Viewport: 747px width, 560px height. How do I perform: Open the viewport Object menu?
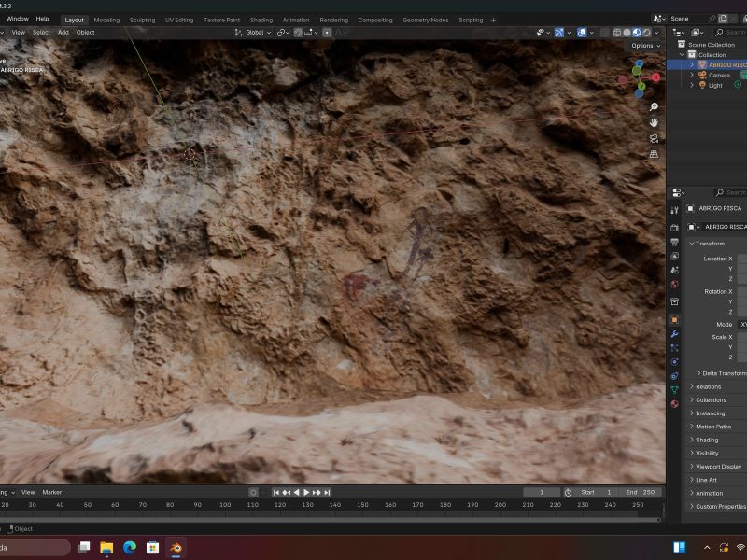pyautogui.click(x=85, y=33)
